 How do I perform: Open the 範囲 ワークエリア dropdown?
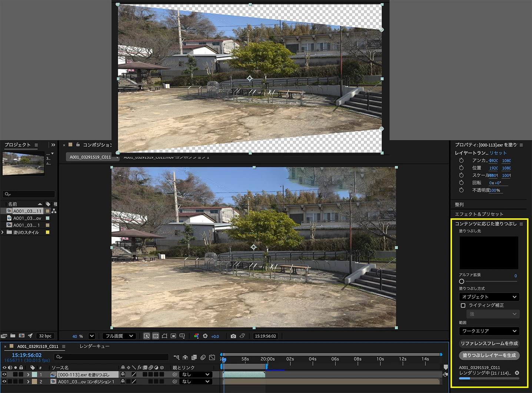point(489,331)
